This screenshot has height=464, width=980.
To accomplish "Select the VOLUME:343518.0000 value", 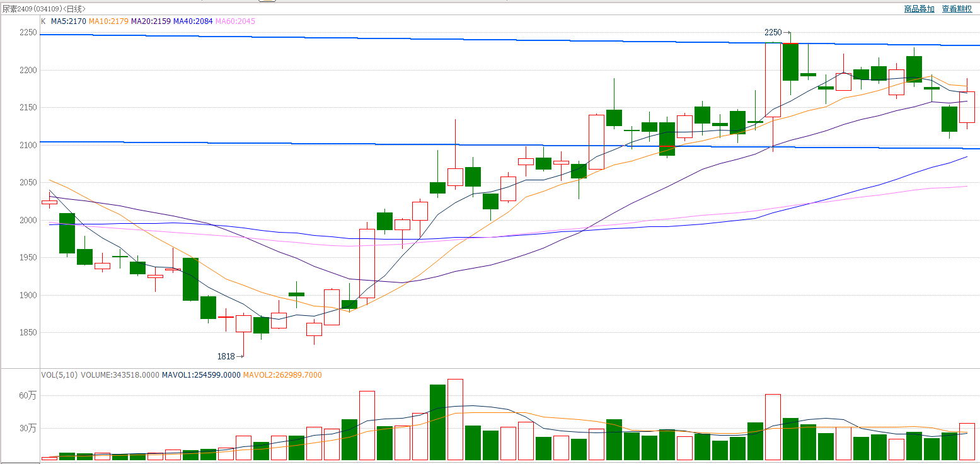I will [x=120, y=375].
